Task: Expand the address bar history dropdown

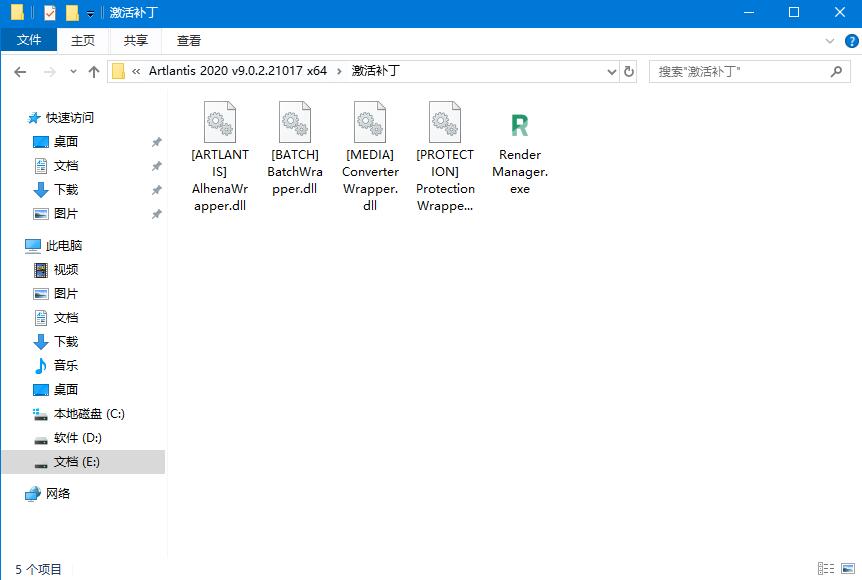Action: point(611,71)
